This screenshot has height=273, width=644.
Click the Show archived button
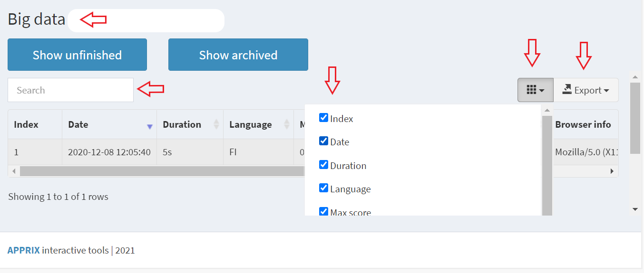pos(238,55)
